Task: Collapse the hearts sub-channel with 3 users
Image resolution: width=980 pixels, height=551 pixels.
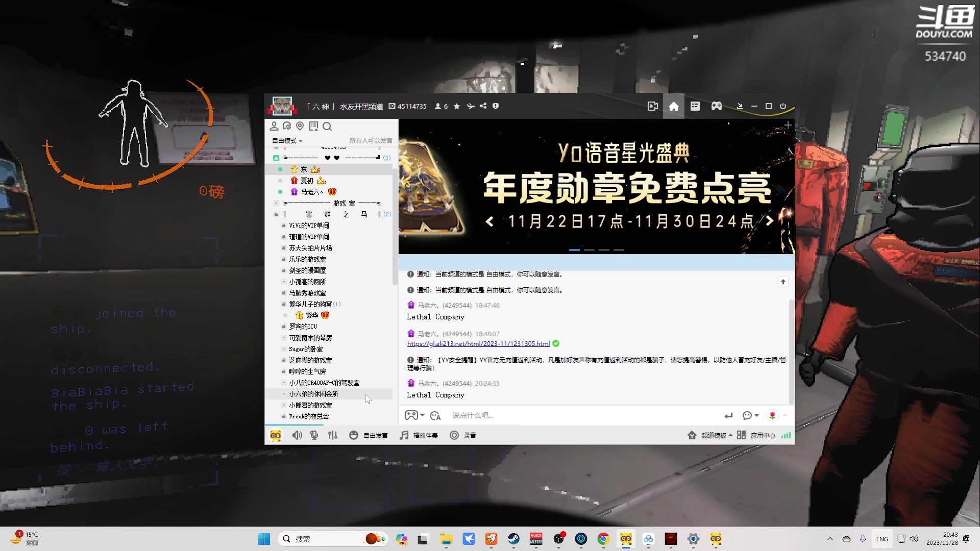Action: [x=276, y=158]
